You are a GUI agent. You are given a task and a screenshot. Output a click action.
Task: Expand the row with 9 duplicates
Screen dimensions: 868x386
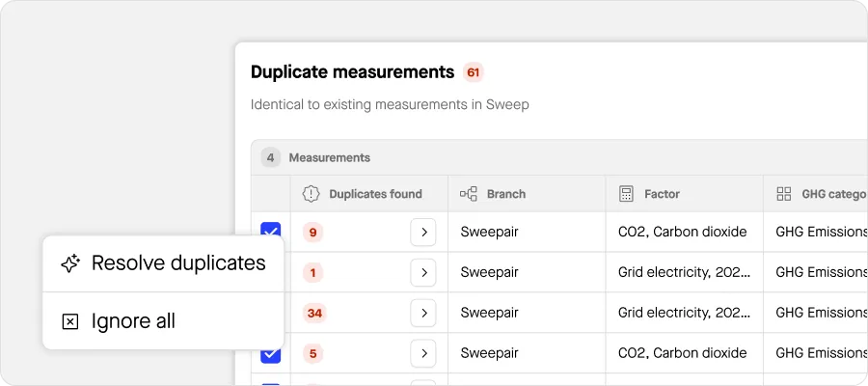[422, 232]
